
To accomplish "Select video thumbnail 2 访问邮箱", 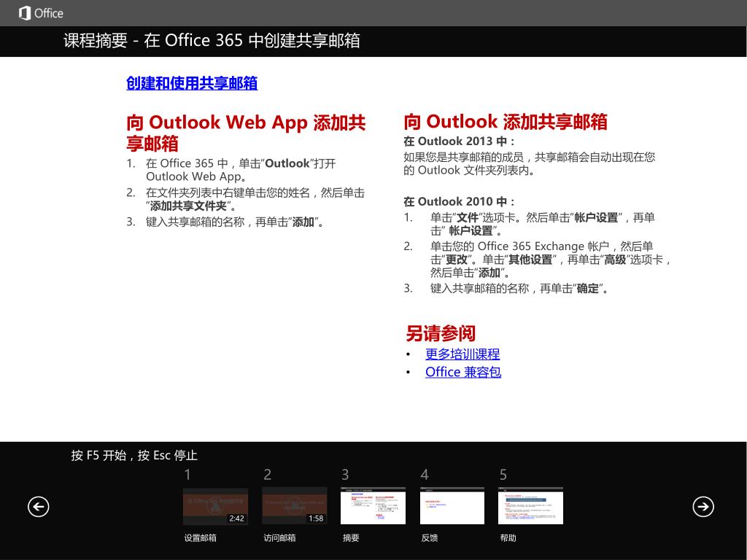I will tap(295, 506).
